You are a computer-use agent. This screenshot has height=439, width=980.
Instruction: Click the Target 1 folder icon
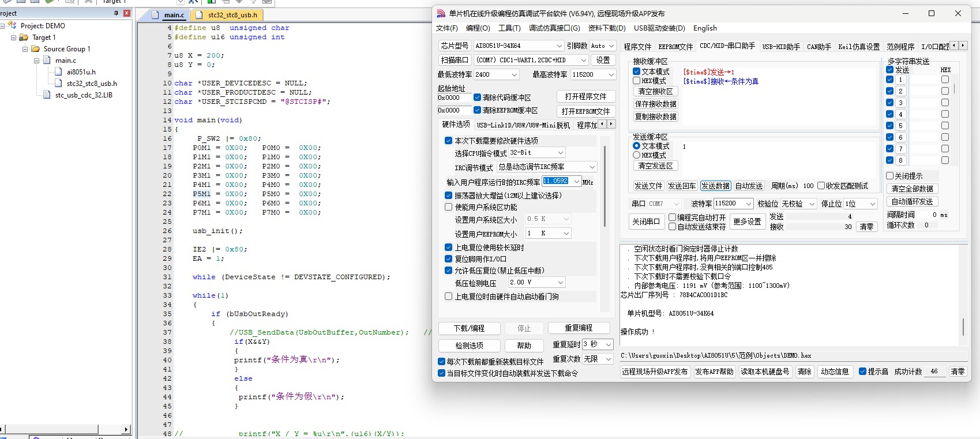click(x=24, y=37)
